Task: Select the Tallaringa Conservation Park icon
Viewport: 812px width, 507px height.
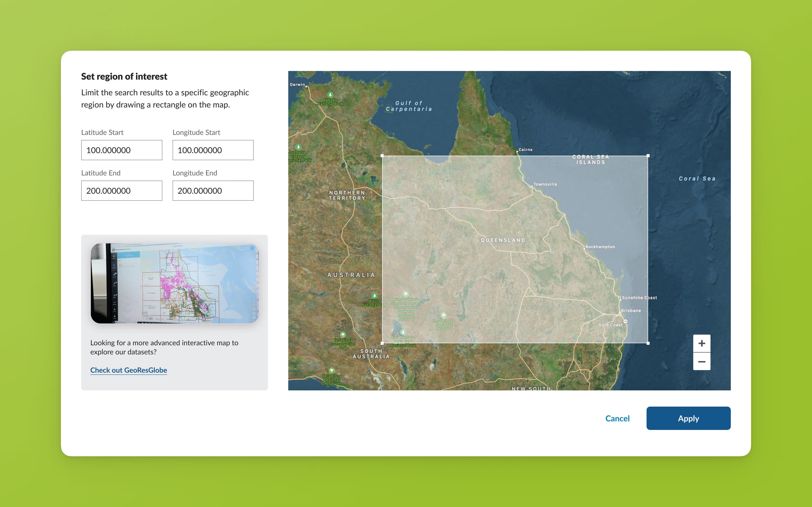Action: click(342, 334)
